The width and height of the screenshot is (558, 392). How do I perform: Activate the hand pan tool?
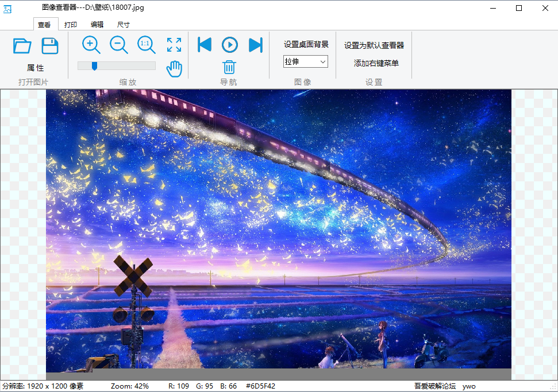[x=174, y=69]
